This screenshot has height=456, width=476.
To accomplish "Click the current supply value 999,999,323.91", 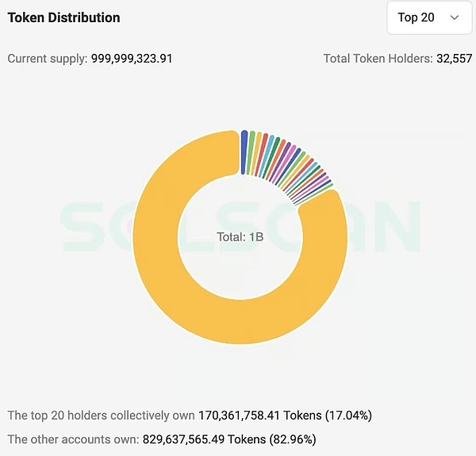I will (131, 59).
